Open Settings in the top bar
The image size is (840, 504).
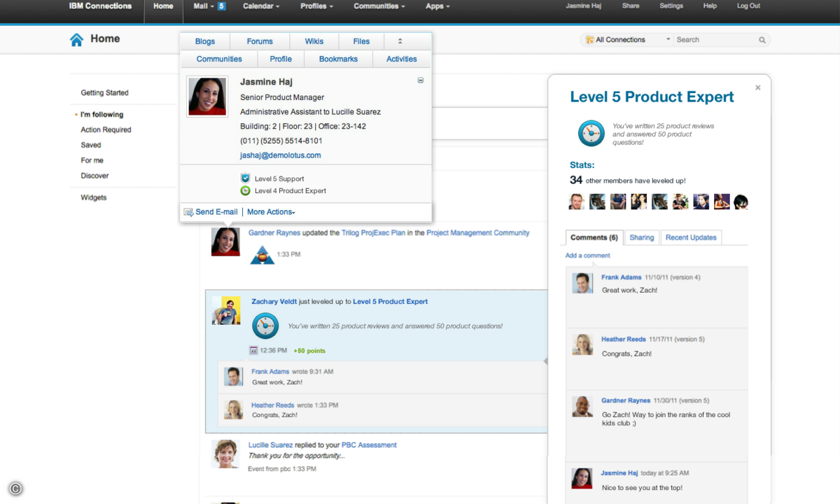coord(671,6)
